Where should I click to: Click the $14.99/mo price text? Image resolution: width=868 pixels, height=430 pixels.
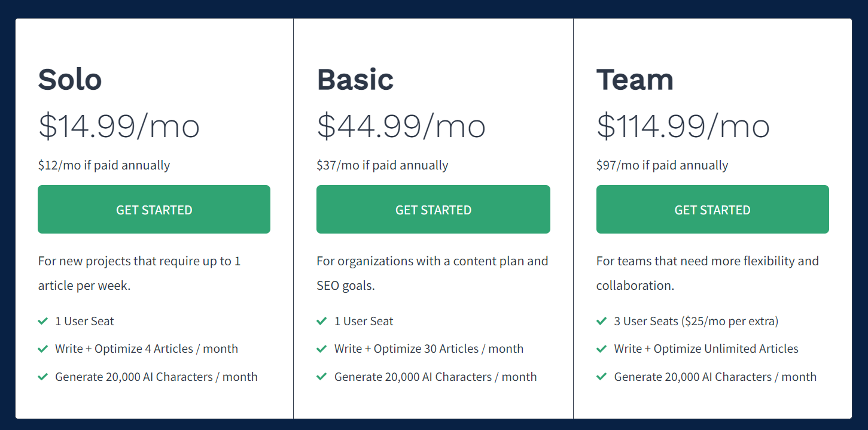click(x=119, y=126)
